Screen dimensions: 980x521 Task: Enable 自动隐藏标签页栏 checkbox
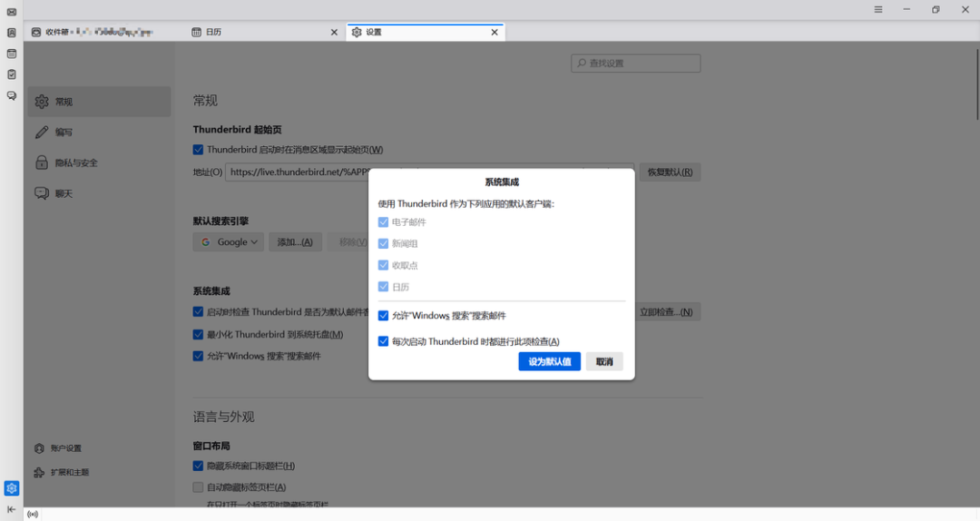pos(198,487)
